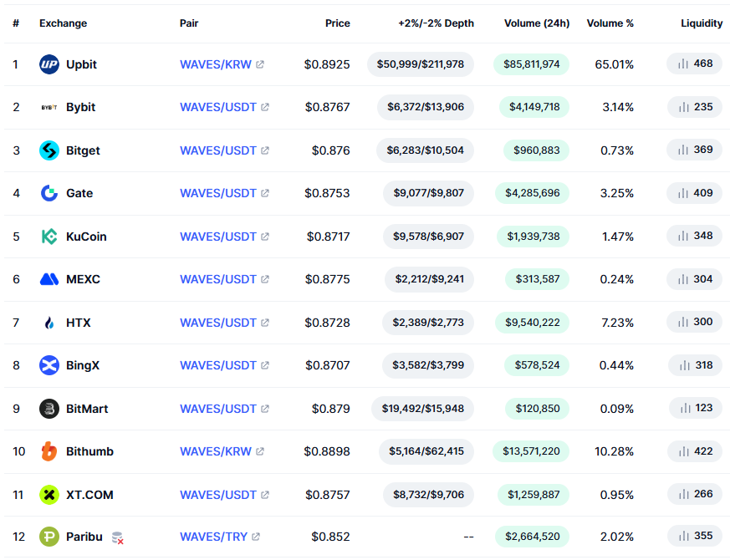Click the warning database icon beside Paribu
The image size is (730, 560).
coord(117,537)
